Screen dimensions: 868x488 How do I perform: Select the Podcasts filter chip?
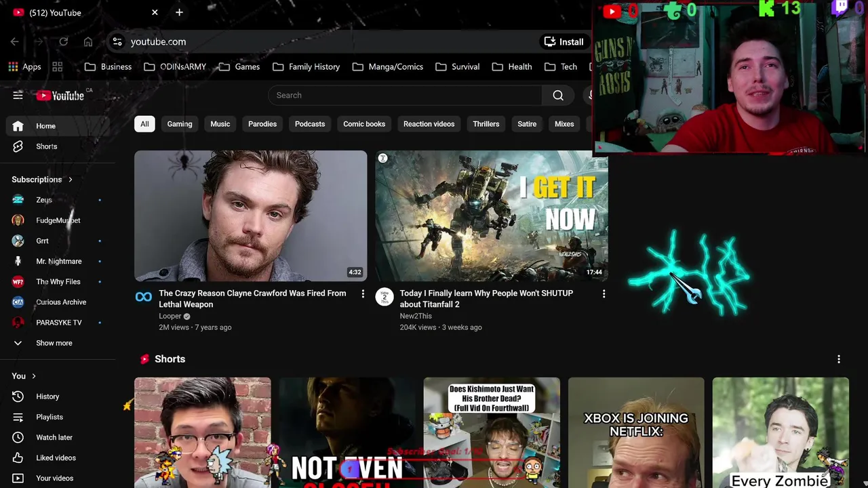point(310,124)
